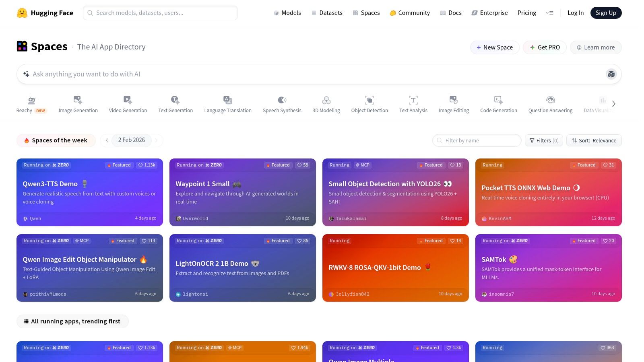The width and height of the screenshot is (644, 362).
Task: Click the Sign Up button
Action: (x=606, y=13)
